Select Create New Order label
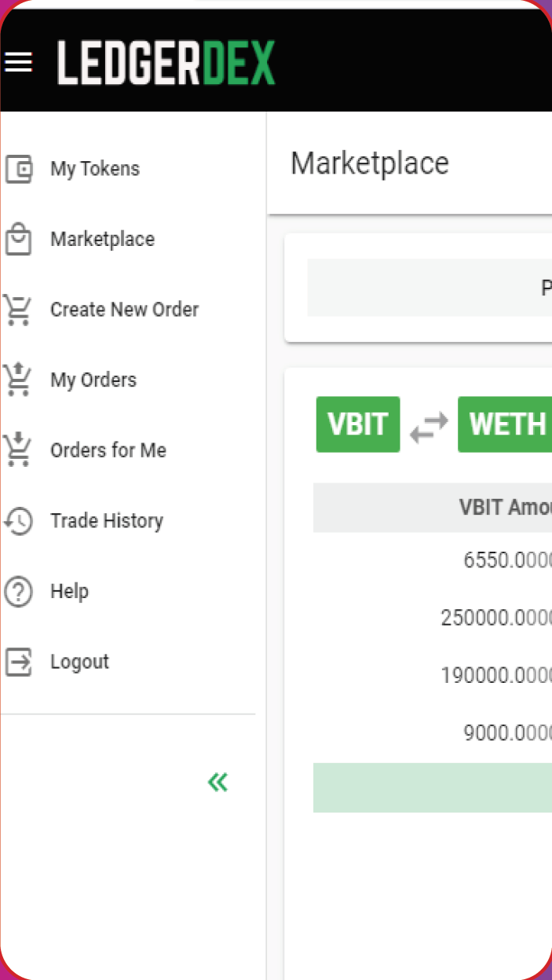 pyautogui.click(x=124, y=310)
